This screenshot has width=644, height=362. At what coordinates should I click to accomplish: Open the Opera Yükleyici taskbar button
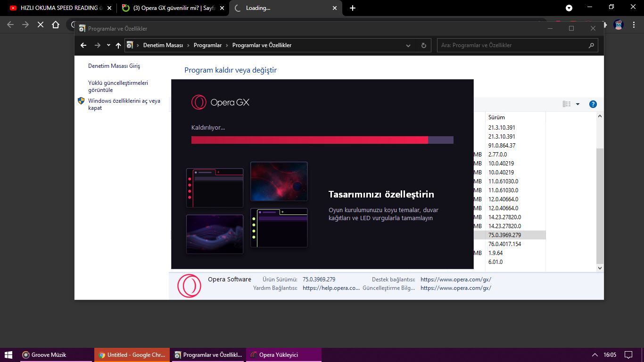tap(284, 355)
